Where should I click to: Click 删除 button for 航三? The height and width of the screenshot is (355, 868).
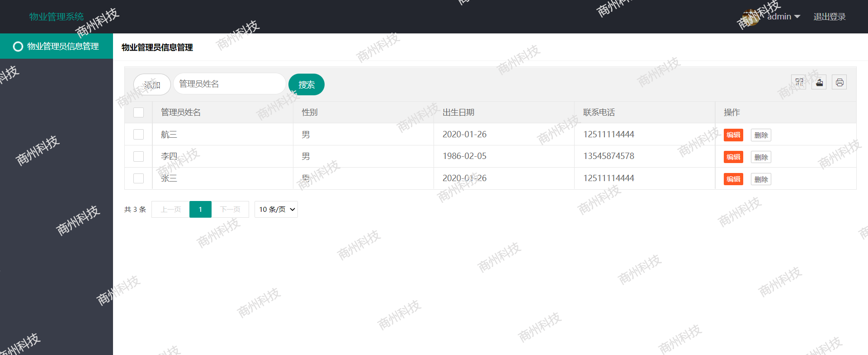[761, 135]
